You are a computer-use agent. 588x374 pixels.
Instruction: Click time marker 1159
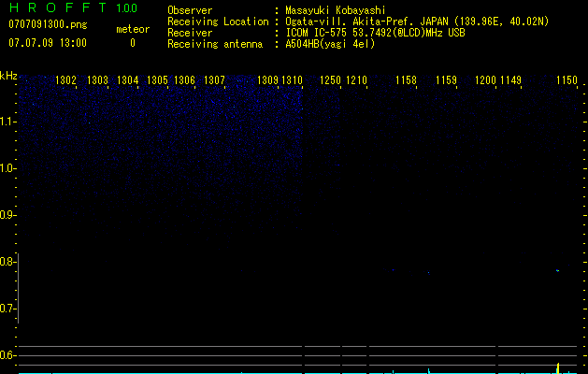(446, 80)
